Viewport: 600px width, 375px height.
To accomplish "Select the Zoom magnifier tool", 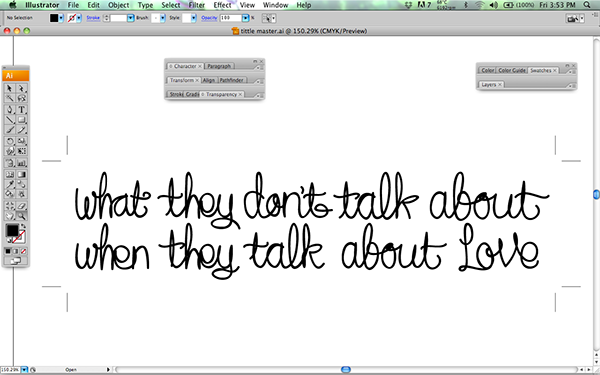I will point(21,216).
